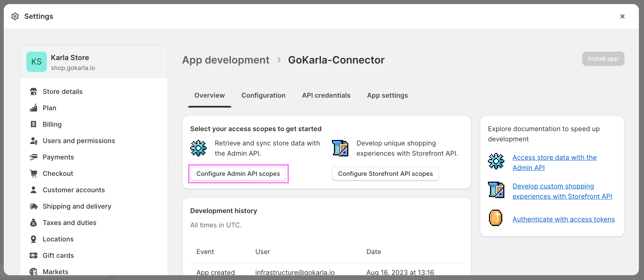Click the Gift cards icon
Viewport: 644px width, 280px height.
(33, 255)
